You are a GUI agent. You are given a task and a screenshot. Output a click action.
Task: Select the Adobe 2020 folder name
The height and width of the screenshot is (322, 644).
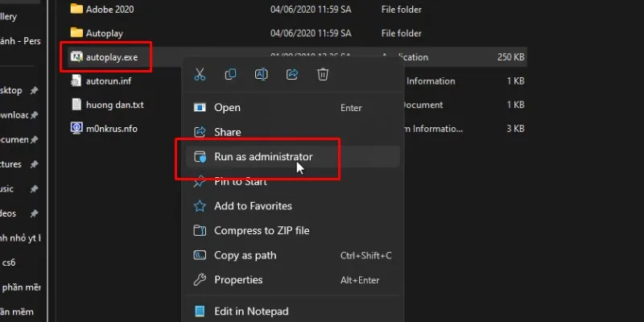(x=109, y=9)
